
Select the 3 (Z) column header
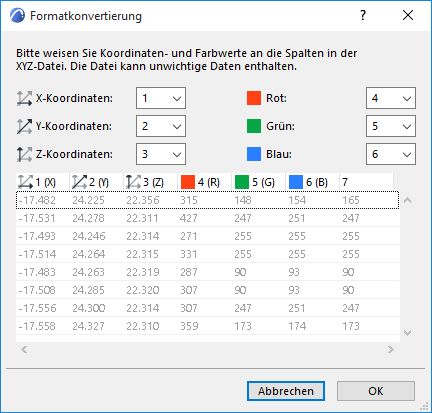tap(151, 182)
